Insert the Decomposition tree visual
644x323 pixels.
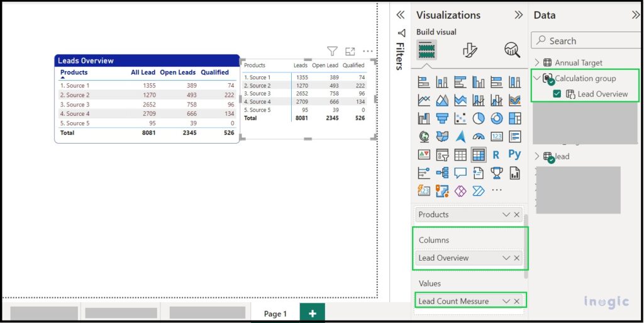tap(442, 173)
